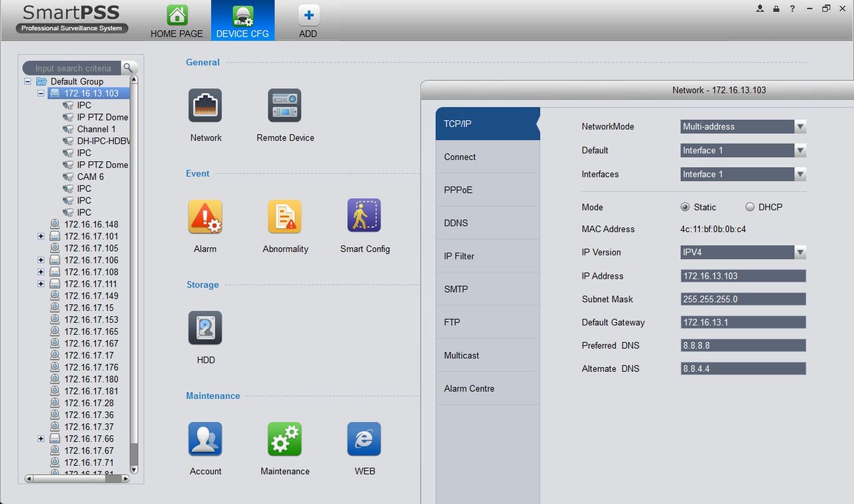This screenshot has width=854, height=504.
Task: Open the Remote Device icon
Action: point(285,105)
